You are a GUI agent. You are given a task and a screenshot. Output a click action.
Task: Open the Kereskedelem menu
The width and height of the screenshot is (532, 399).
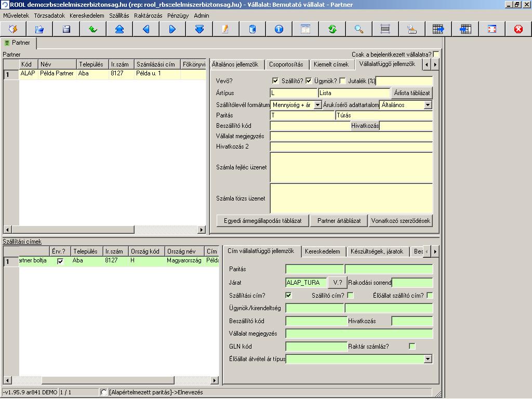[x=87, y=16]
